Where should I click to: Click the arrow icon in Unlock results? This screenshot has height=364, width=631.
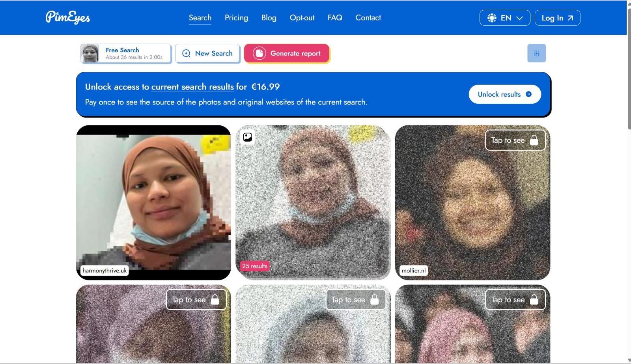pos(528,94)
